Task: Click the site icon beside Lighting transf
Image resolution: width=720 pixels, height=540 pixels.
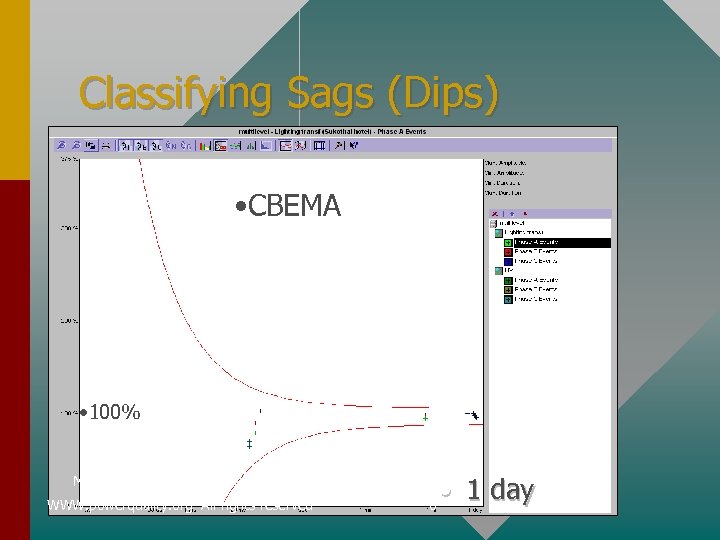Action: (499, 233)
